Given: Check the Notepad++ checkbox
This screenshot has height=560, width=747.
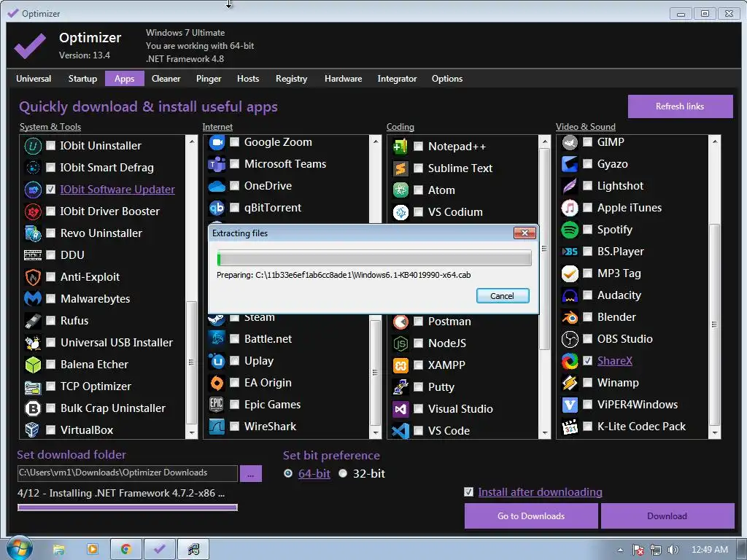Looking at the screenshot, I should [x=418, y=146].
